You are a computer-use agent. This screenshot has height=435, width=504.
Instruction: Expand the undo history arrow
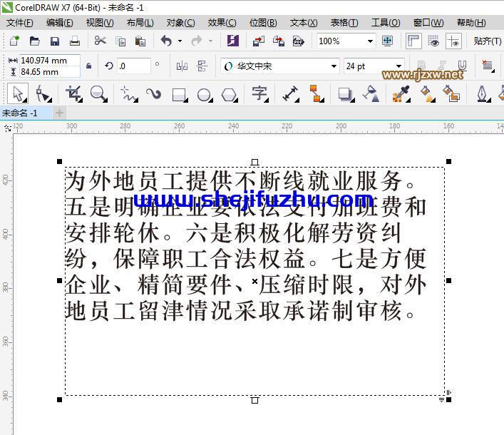180,41
